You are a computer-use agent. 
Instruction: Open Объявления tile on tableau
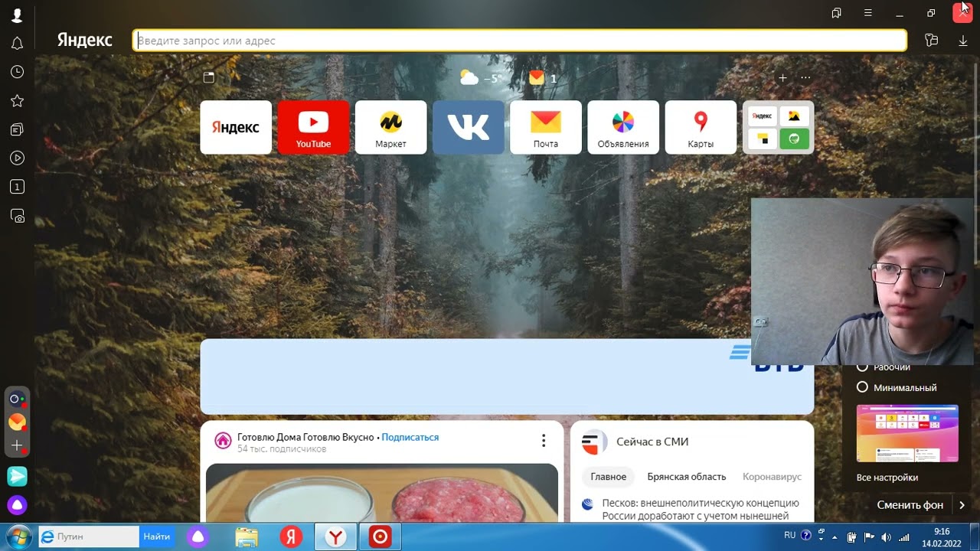tap(623, 127)
